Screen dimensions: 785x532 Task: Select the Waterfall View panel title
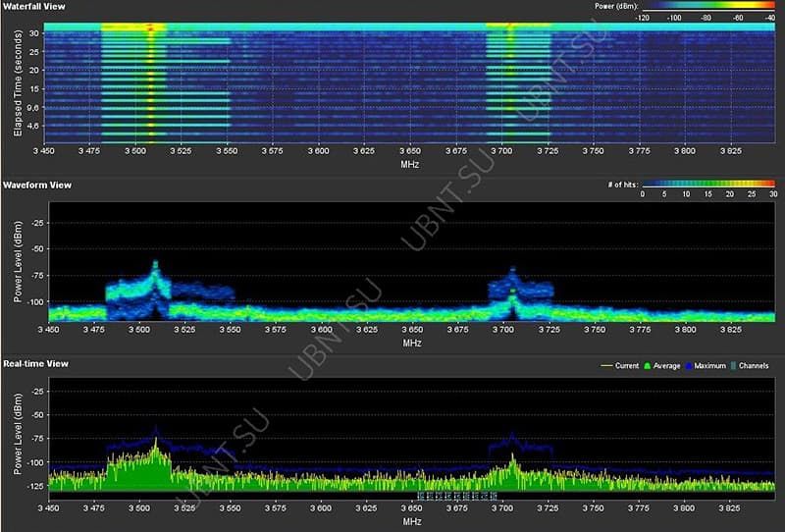point(35,7)
